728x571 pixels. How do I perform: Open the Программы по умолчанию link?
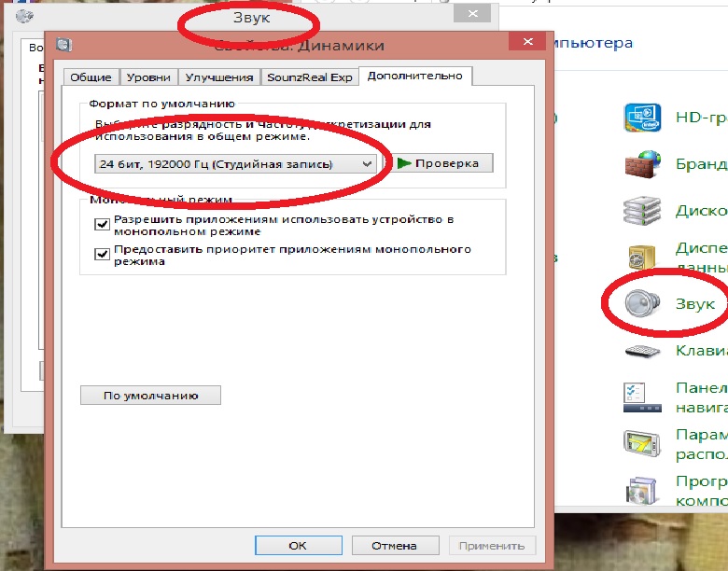pos(702,491)
